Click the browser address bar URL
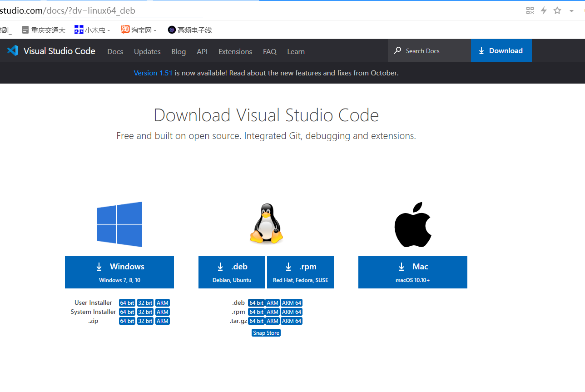 click(x=68, y=10)
